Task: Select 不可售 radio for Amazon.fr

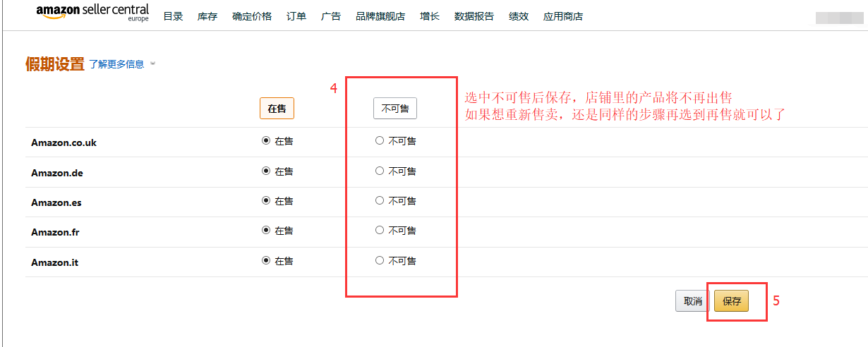Action: click(x=380, y=231)
